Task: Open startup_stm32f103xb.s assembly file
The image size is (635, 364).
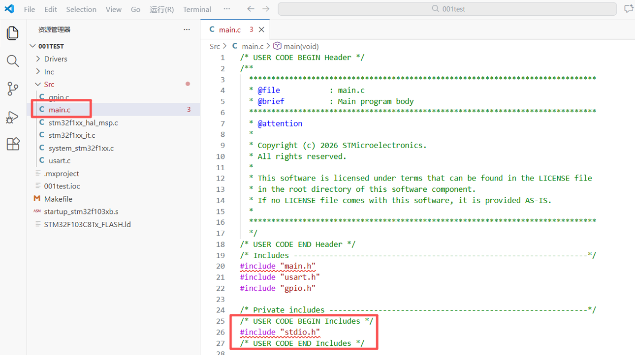Action: tap(114, 212)
